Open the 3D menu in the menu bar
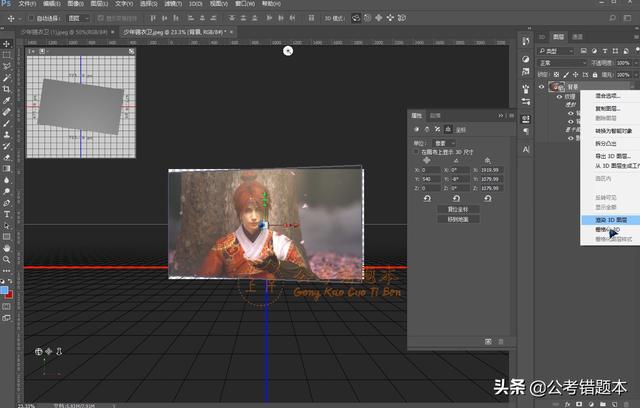640x408 pixels. click(196, 4)
